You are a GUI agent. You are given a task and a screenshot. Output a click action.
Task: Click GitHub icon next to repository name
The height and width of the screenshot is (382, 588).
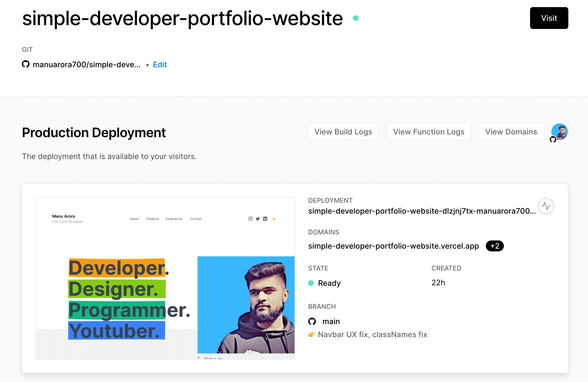point(26,64)
